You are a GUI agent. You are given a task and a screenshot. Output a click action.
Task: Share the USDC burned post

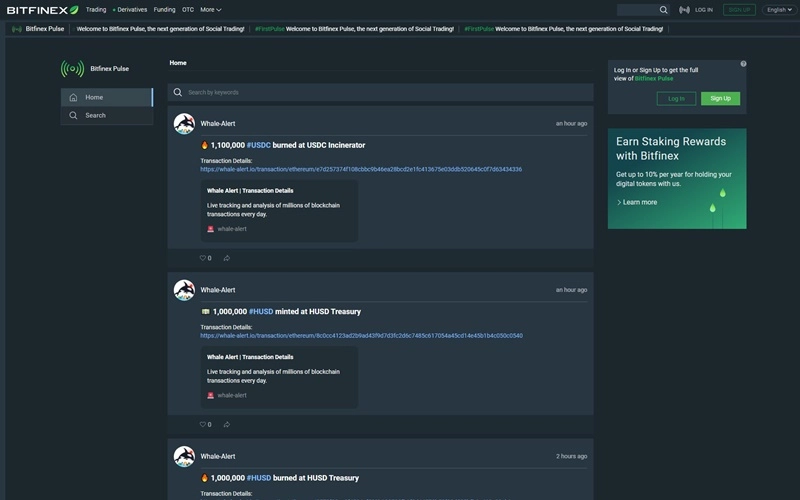pos(227,258)
